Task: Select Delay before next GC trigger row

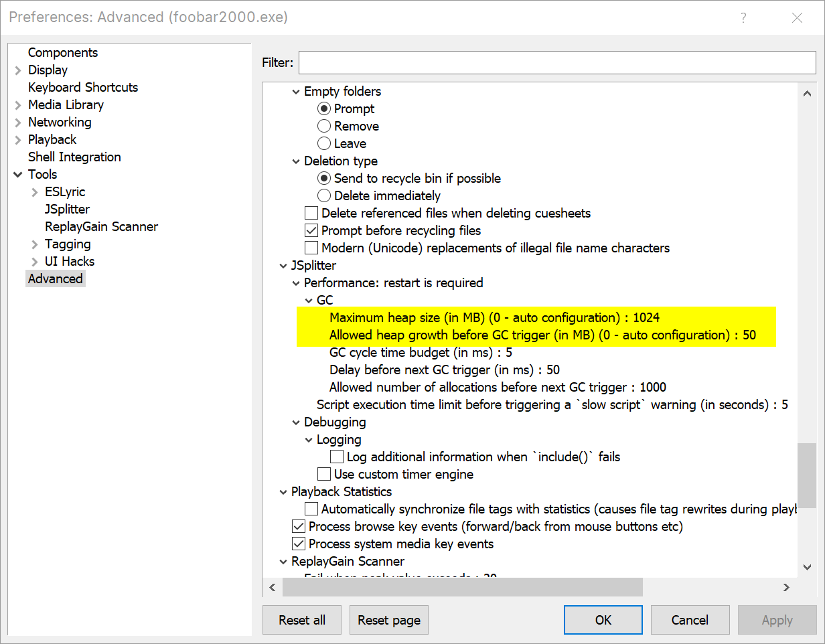Action: pyautogui.click(x=444, y=370)
